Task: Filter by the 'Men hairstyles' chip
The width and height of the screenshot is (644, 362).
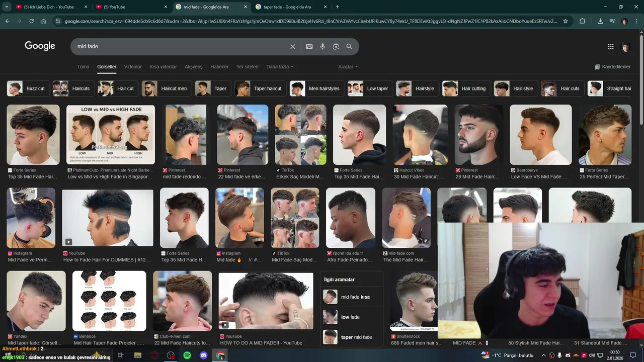Action: pyautogui.click(x=317, y=88)
